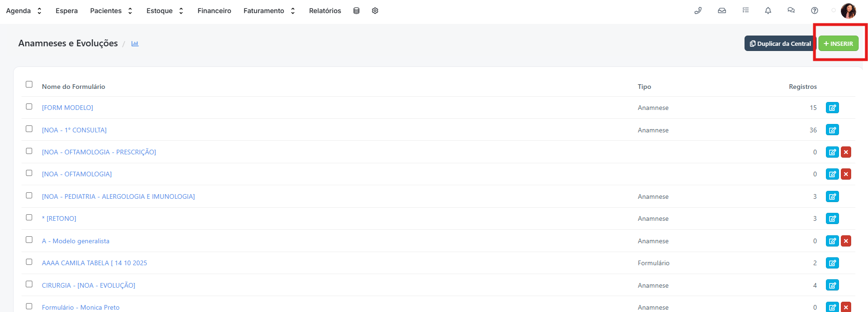The height and width of the screenshot is (312, 868).
Task: Expand the Agenda menu
Action: 24,11
